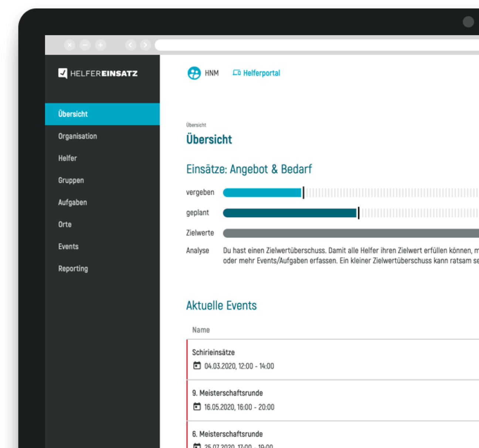Screen dimensions: 479x448
Task: Click the browser forward arrow
Action: [146, 45]
